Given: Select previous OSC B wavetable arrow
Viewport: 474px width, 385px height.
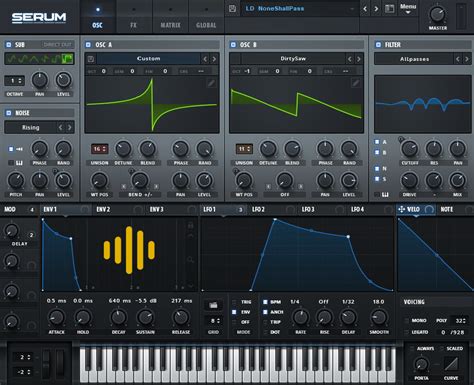Looking at the screenshot, I should click(350, 59).
